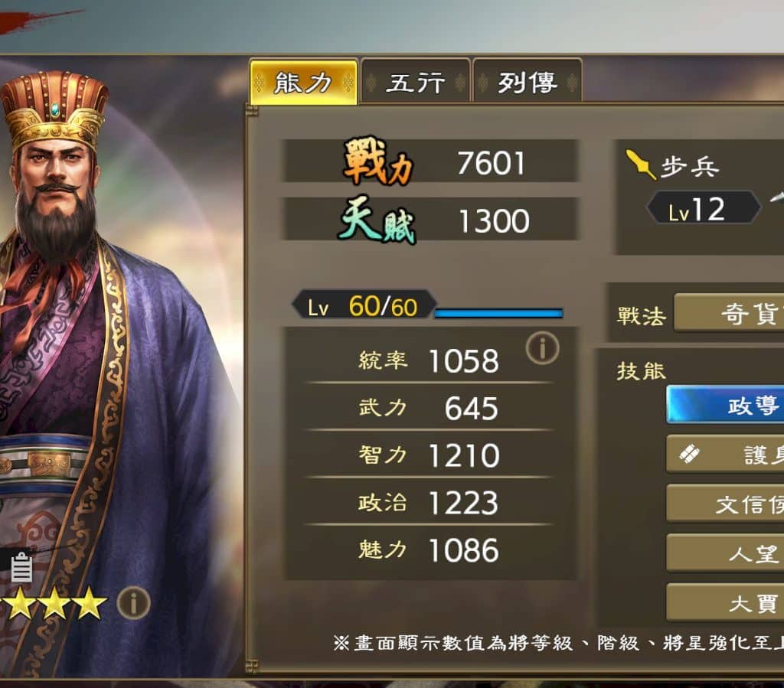Tap the 天賦 talent emblem

click(x=378, y=220)
